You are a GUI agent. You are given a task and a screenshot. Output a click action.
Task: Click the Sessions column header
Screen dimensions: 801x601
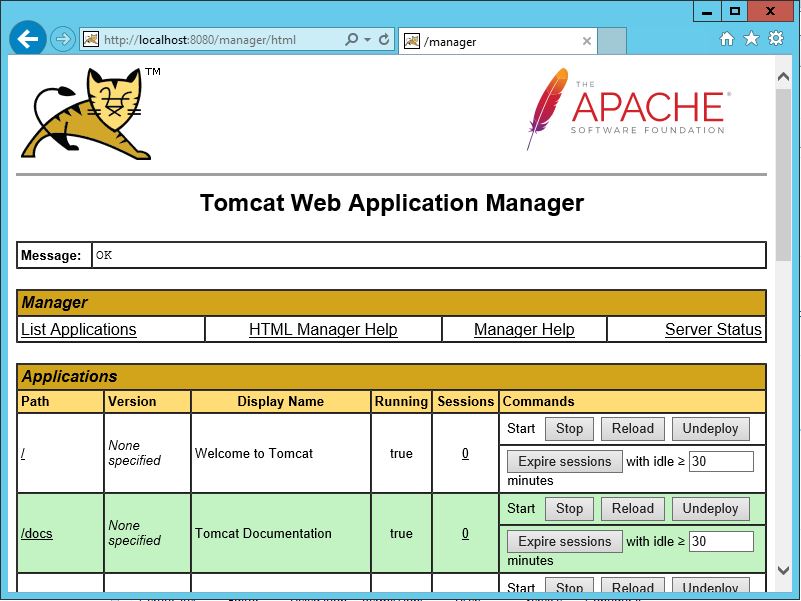(x=465, y=401)
